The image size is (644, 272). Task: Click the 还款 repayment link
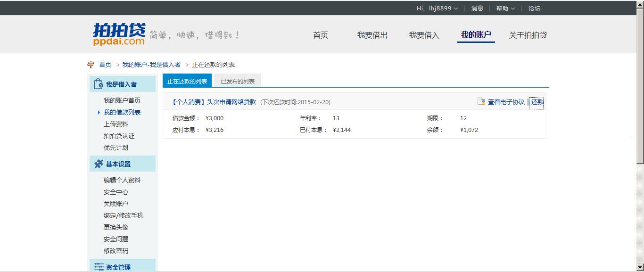(x=537, y=102)
